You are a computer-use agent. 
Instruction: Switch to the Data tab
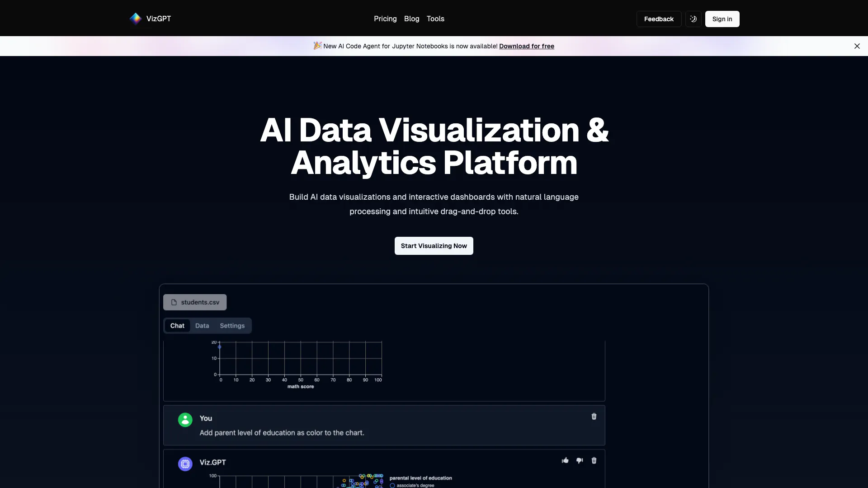[202, 326]
